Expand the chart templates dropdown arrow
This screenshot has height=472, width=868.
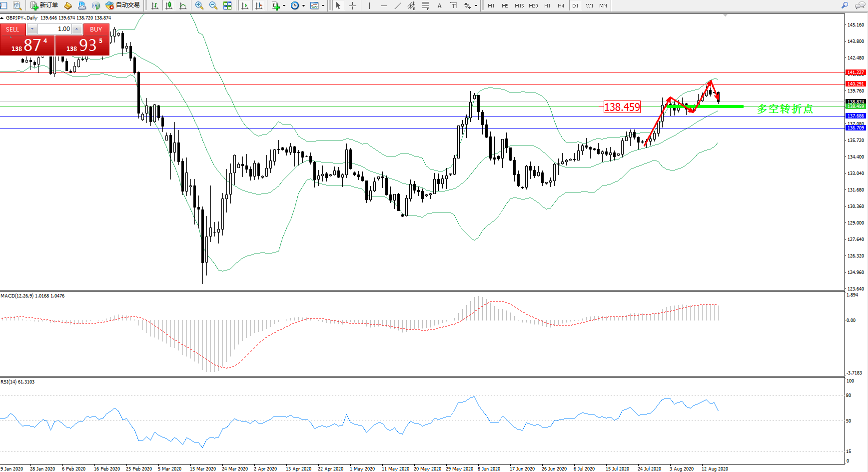323,6
